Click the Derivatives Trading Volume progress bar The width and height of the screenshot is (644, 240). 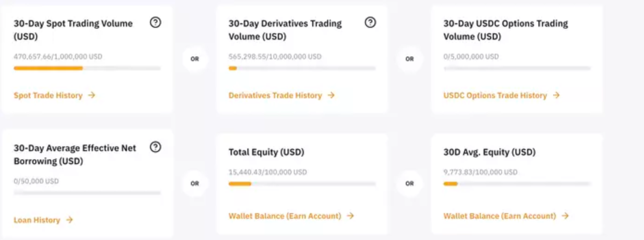(x=302, y=68)
